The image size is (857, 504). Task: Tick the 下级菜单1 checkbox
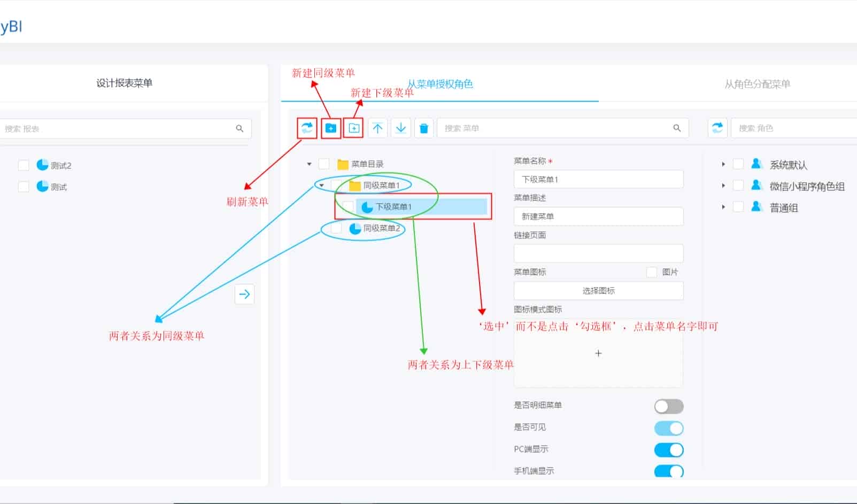click(x=348, y=206)
